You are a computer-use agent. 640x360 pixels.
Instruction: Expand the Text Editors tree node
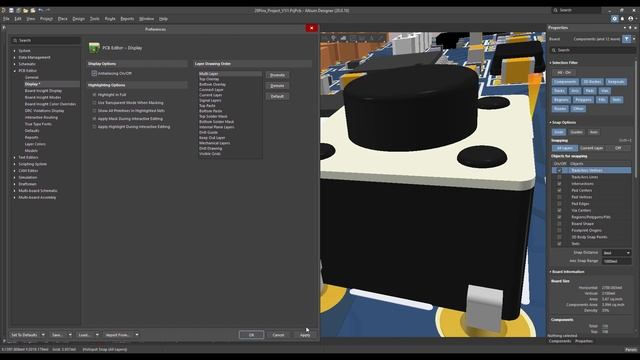point(15,158)
